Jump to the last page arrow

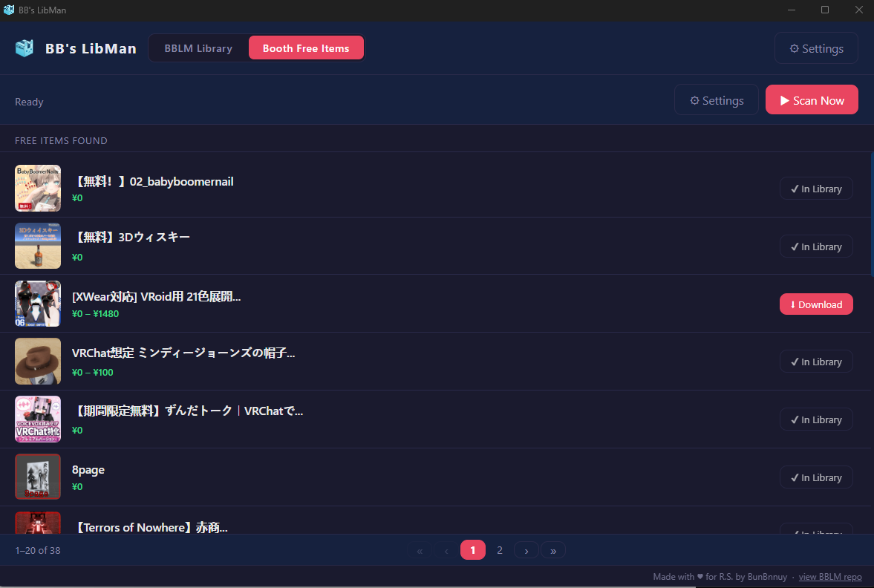click(x=553, y=550)
